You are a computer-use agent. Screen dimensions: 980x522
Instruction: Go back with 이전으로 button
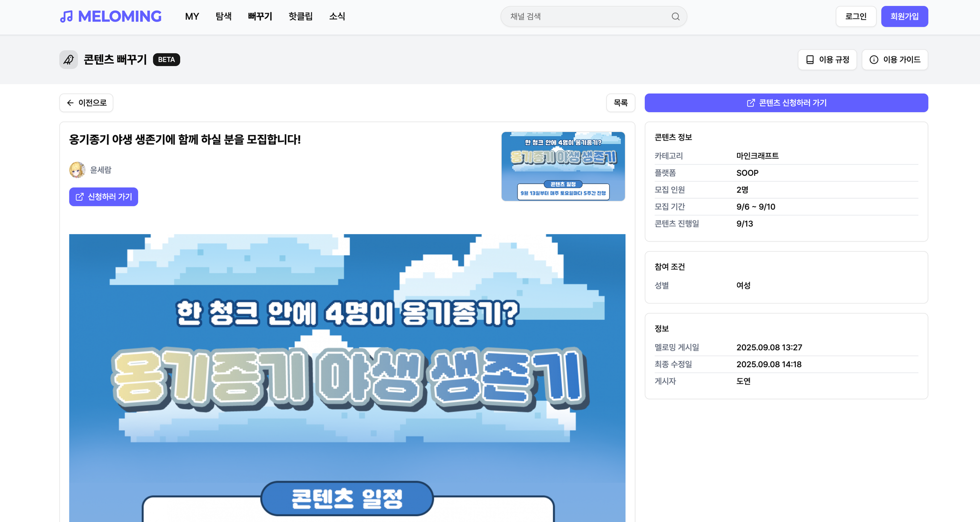86,103
